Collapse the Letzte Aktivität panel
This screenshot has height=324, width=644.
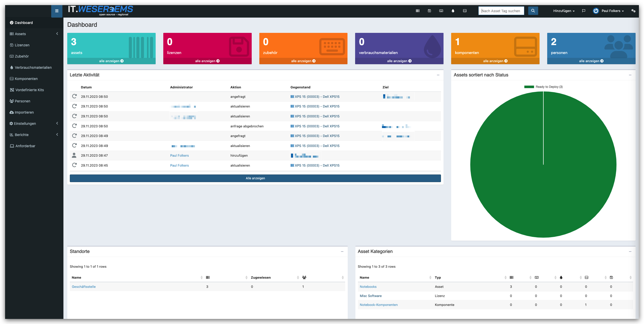(x=438, y=75)
